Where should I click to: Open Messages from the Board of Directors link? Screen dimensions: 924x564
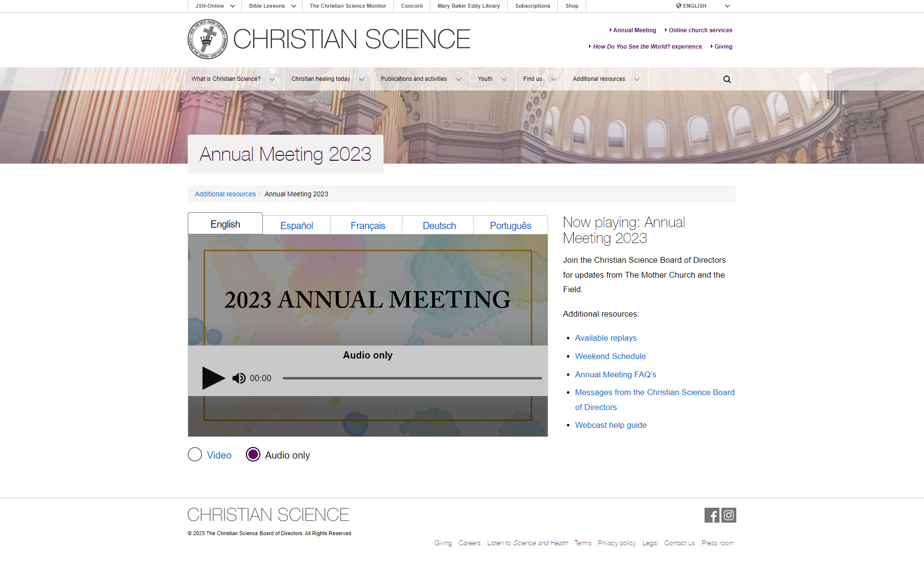(655, 399)
